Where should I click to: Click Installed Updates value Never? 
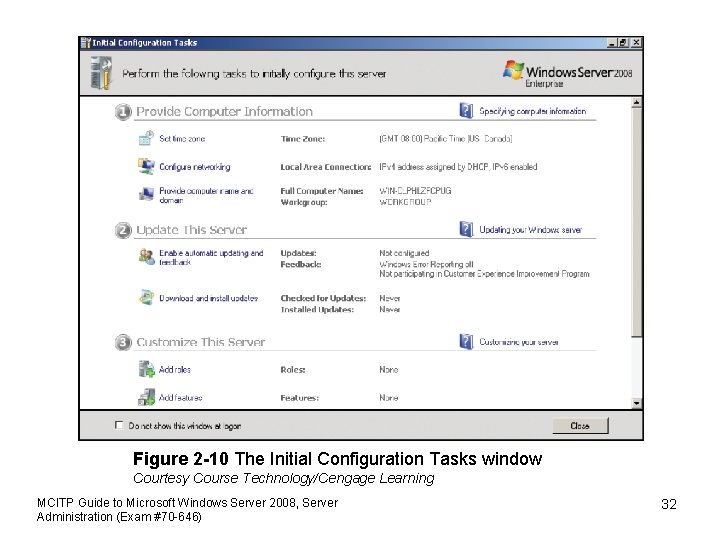click(389, 310)
